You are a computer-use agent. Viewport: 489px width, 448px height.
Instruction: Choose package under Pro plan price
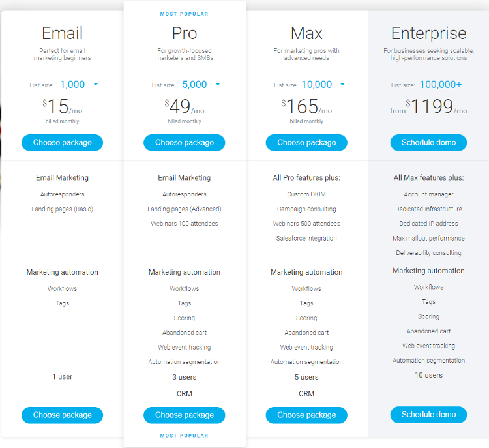click(x=185, y=143)
